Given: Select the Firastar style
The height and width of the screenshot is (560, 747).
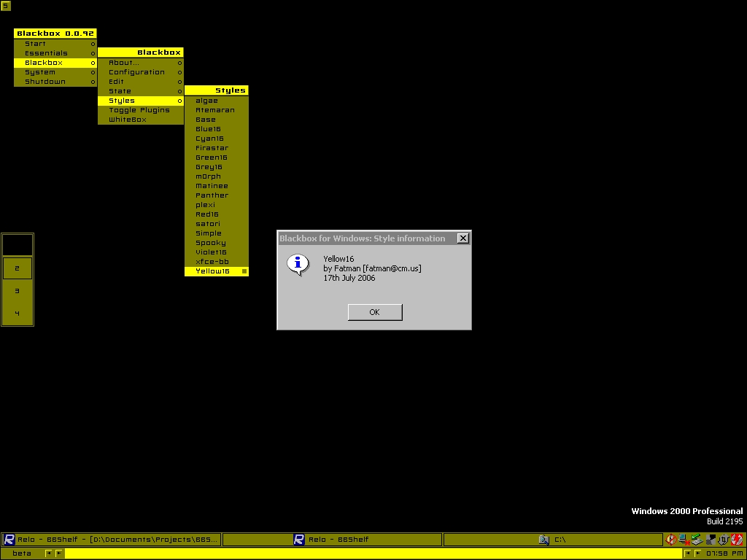Looking at the screenshot, I should [x=216, y=148].
